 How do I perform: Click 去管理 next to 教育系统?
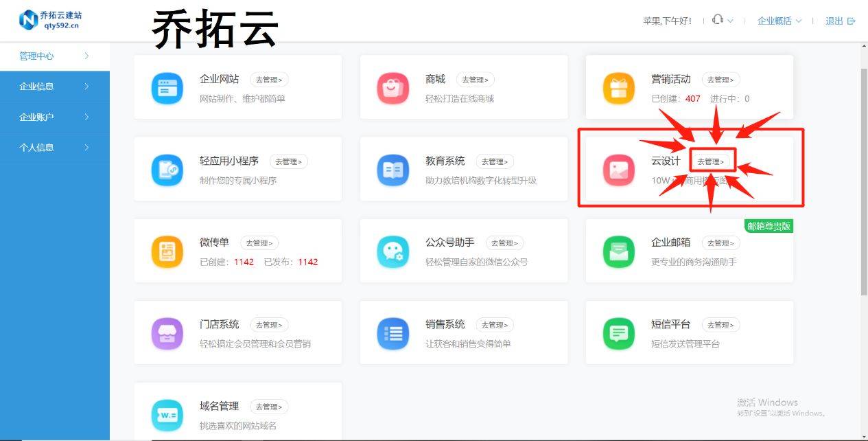coord(495,161)
